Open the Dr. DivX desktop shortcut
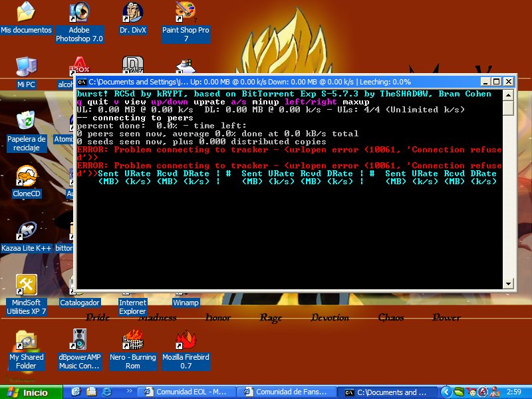Screen dimensions: 532x399 coord(132,17)
